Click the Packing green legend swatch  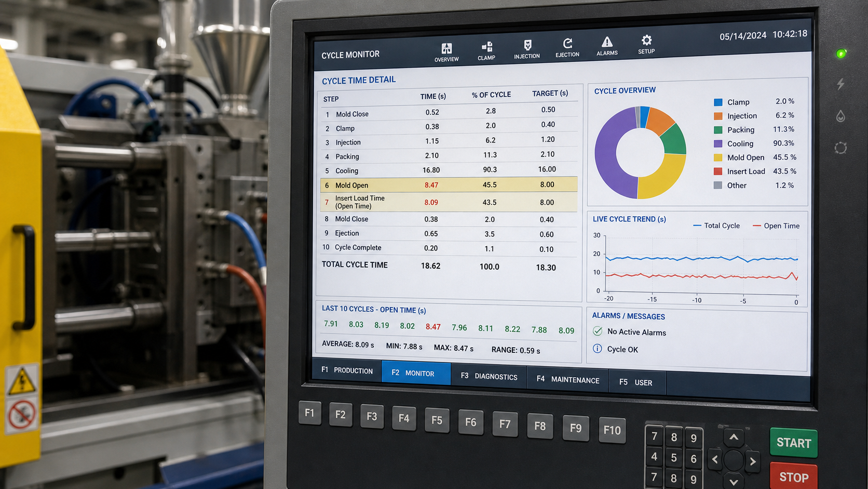(718, 130)
